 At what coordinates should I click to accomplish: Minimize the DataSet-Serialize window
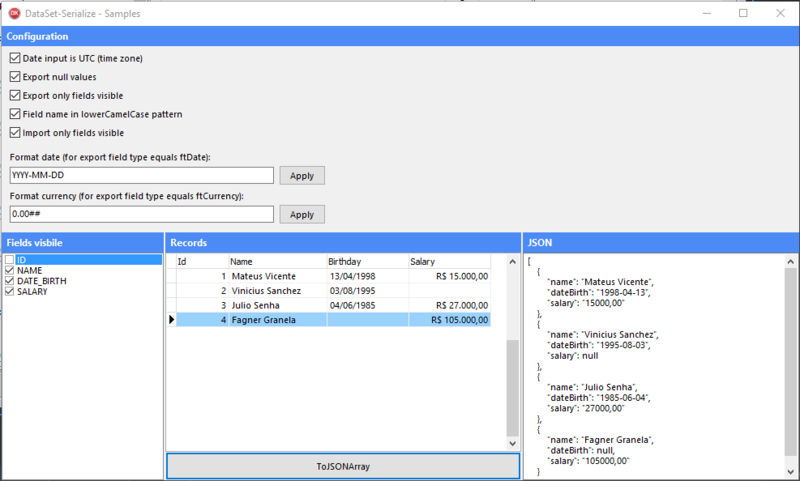tap(707, 13)
